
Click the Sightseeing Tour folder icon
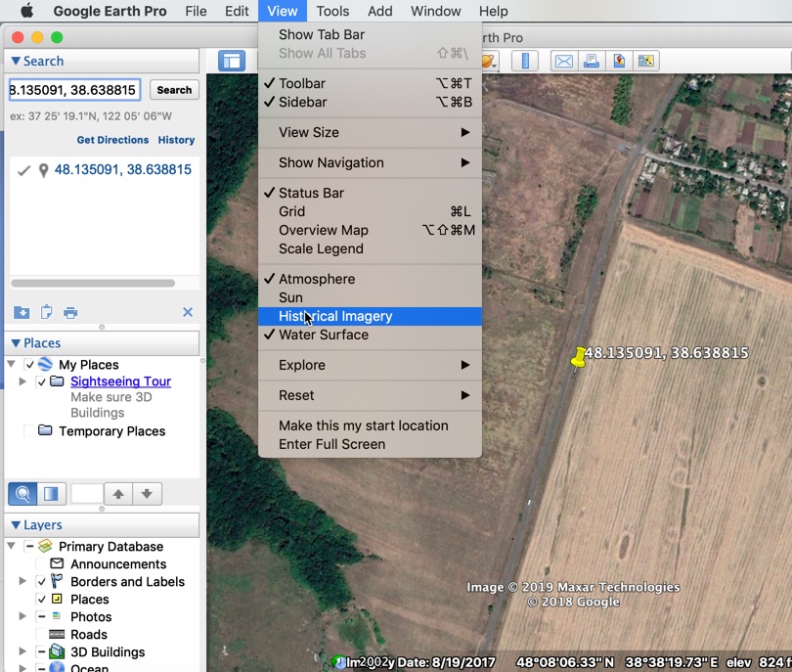(57, 381)
